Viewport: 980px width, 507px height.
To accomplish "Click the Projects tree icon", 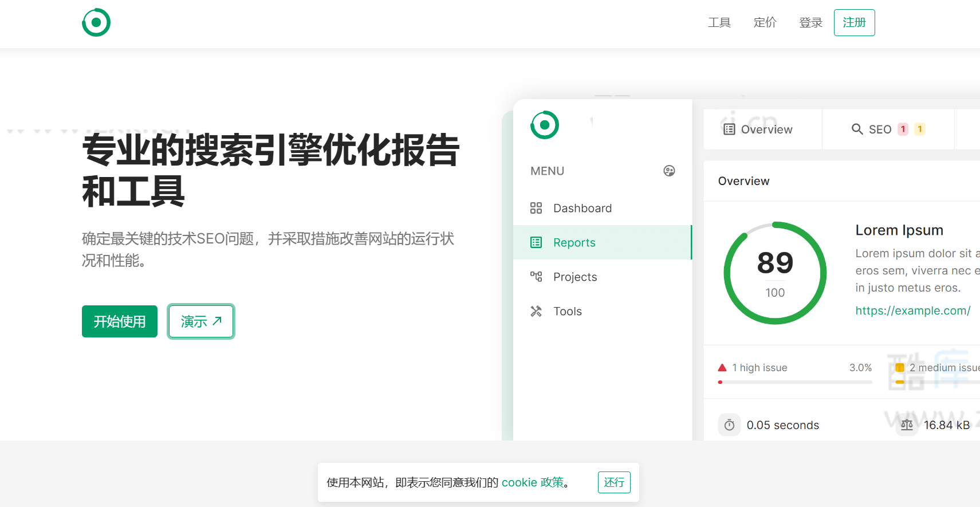I will (536, 277).
